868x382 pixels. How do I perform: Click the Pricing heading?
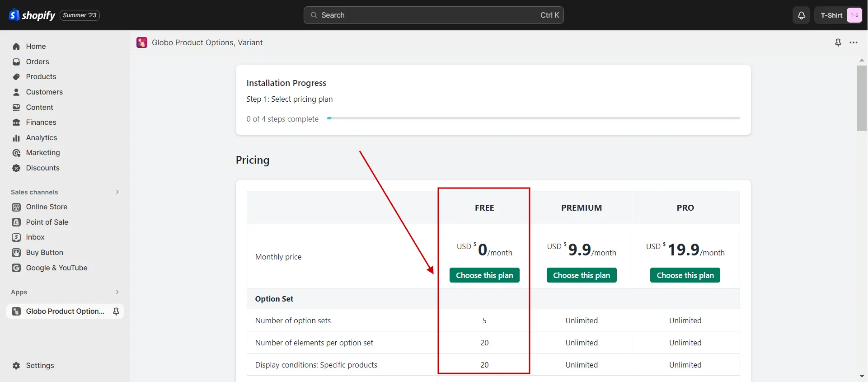pos(253,160)
